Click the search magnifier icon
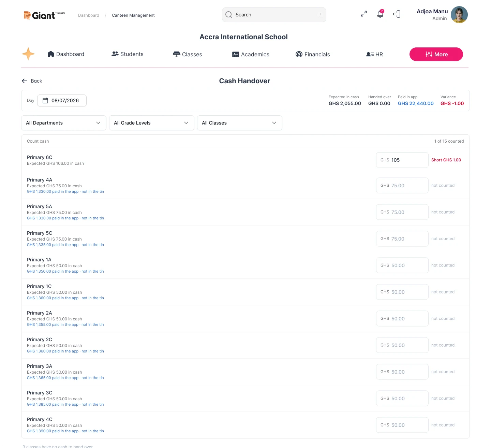491x448 pixels. tap(229, 15)
